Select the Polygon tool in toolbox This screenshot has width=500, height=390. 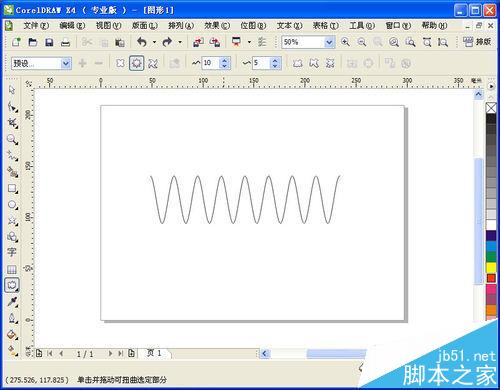[x=12, y=221]
